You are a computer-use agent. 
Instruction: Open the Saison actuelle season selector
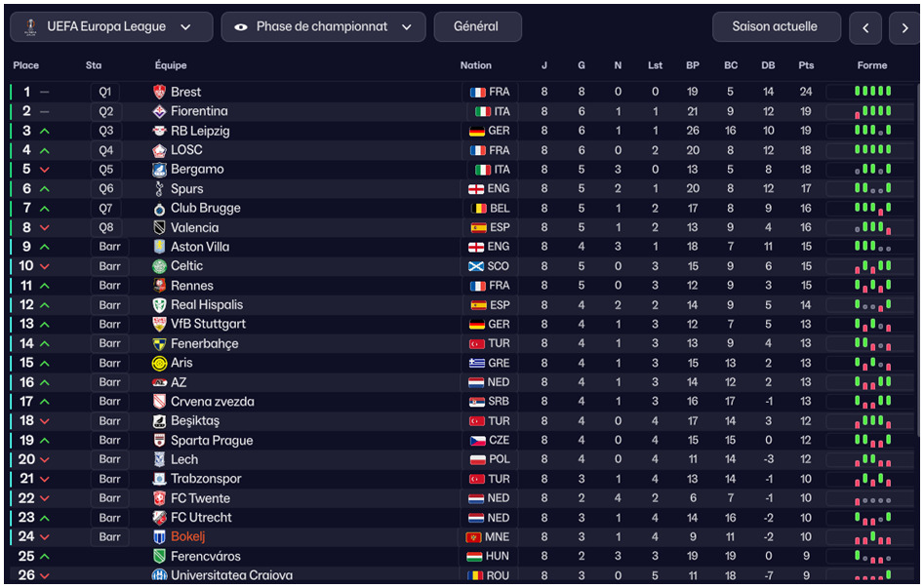[776, 27]
